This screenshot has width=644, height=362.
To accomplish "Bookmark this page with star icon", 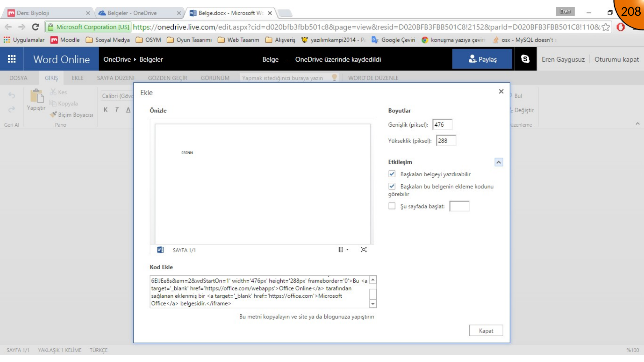I will point(605,27).
